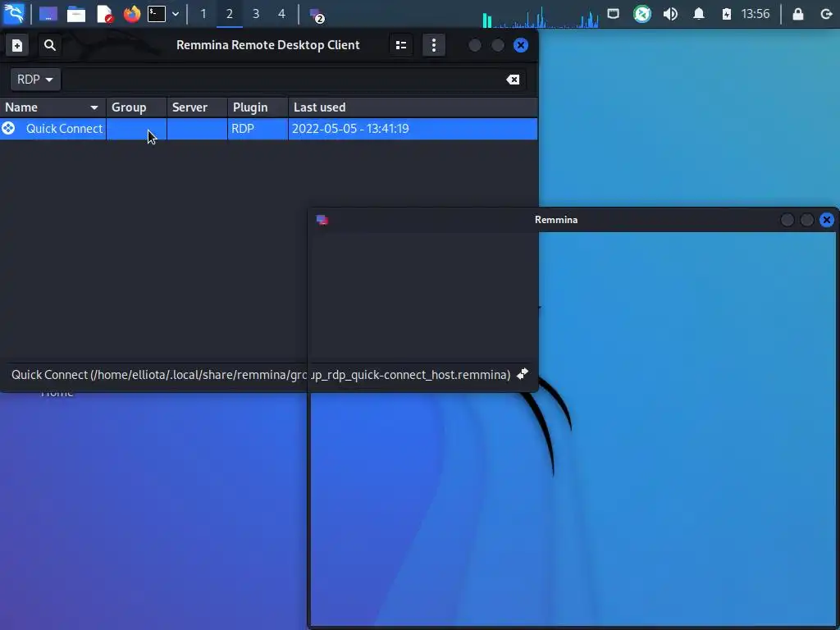
Task: Launch the text editor from the panel
Action: pos(105,14)
